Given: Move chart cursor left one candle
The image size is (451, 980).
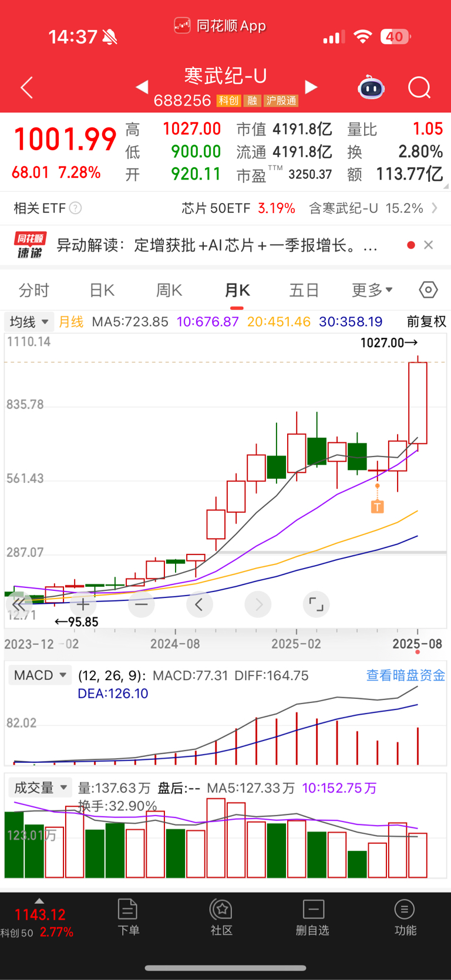Looking at the screenshot, I should pos(199,604).
